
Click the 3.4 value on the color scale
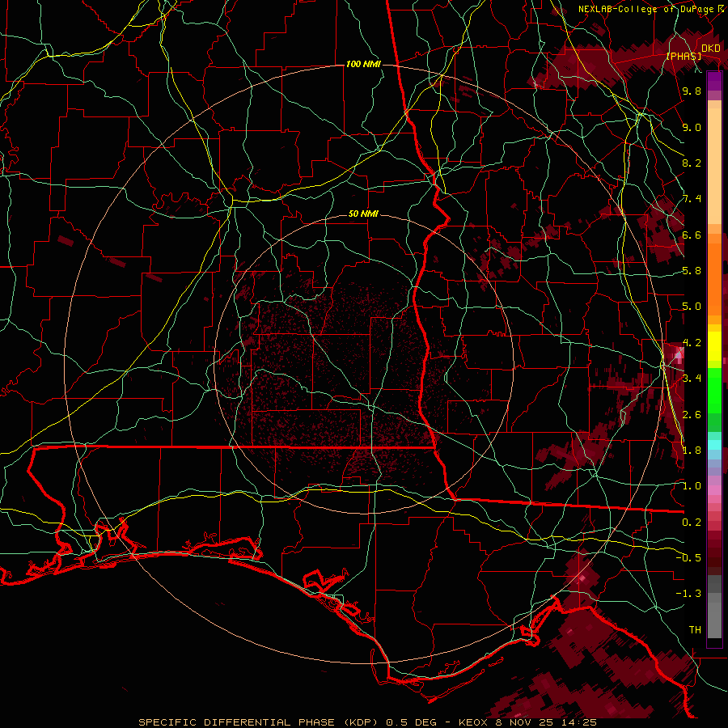pyautogui.click(x=692, y=379)
